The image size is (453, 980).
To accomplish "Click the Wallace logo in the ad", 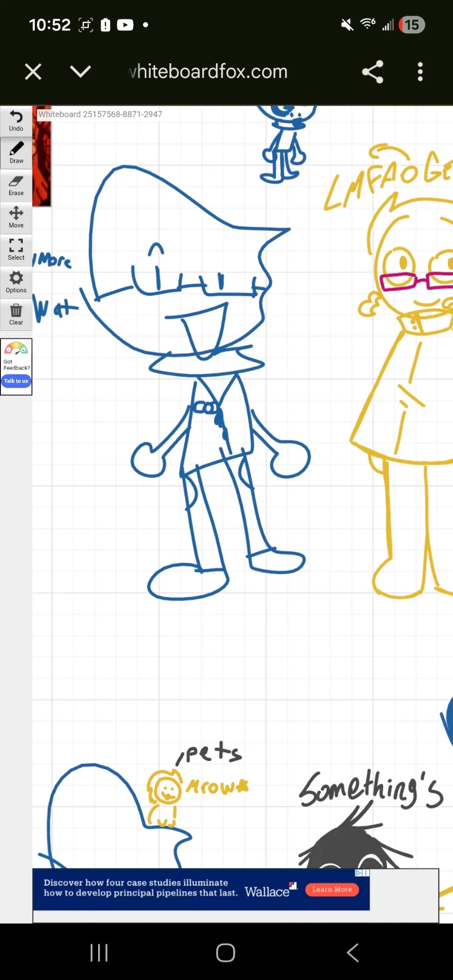I will pos(271,891).
